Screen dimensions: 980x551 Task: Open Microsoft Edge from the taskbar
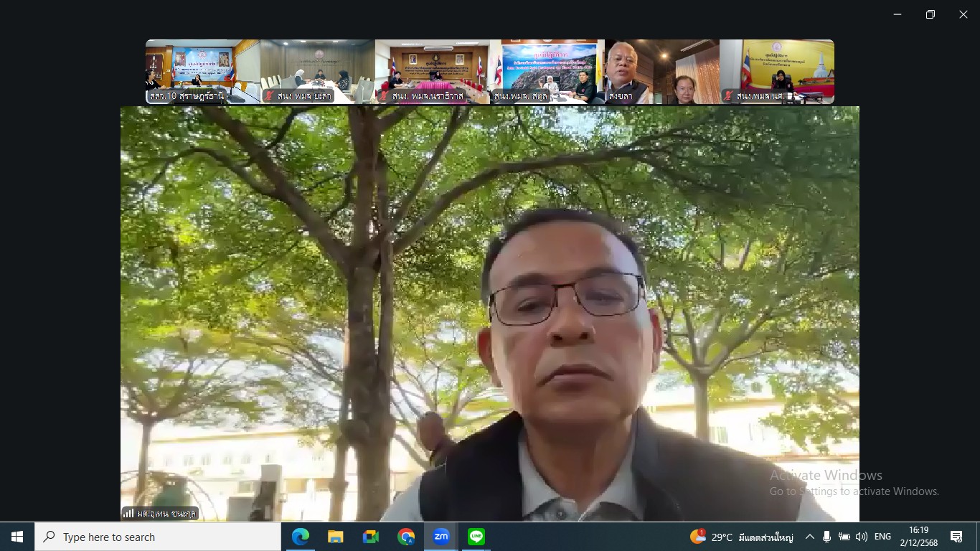[300, 537]
